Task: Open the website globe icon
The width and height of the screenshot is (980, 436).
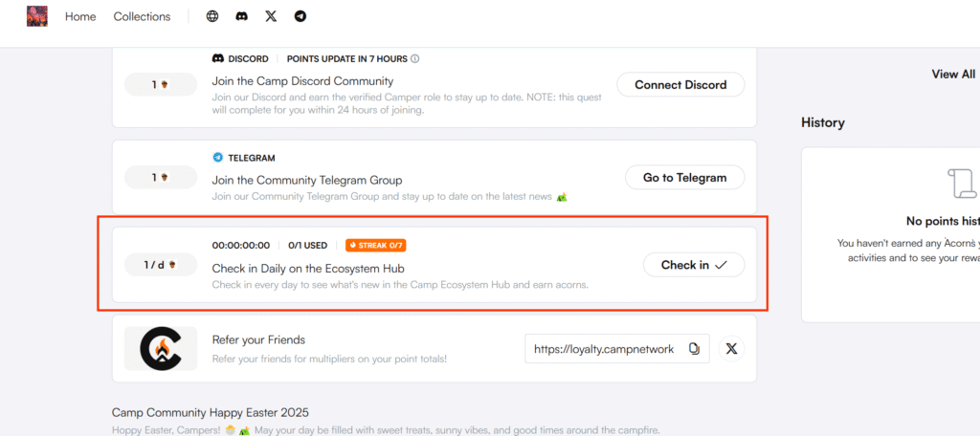Action: pos(212,17)
